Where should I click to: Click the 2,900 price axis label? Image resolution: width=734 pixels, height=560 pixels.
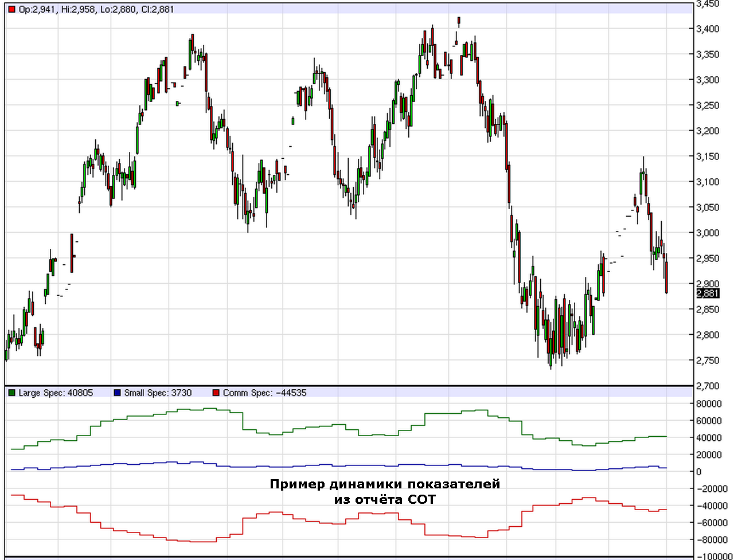(x=708, y=284)
